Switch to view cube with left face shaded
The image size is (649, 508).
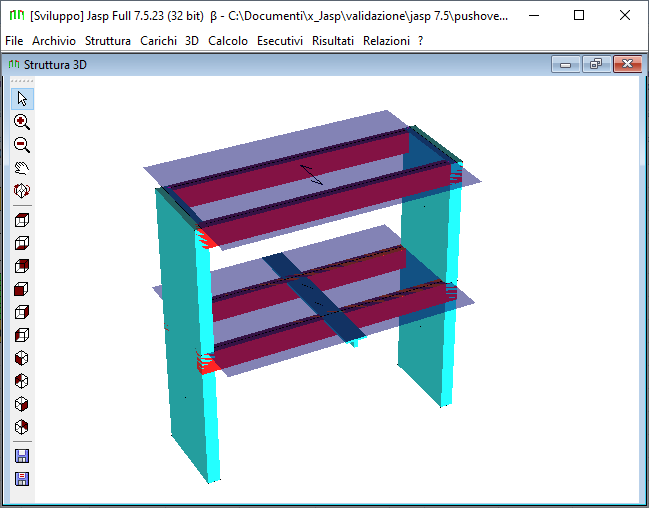point(22,335)
